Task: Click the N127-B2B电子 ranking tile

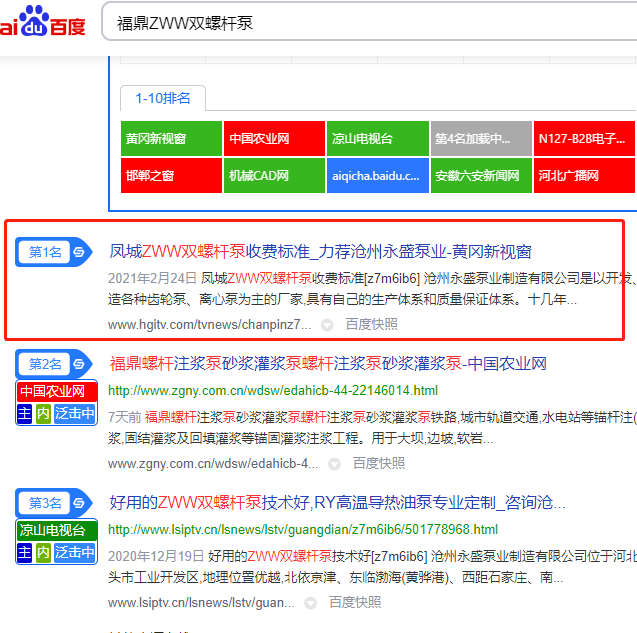Action: point(584,139)
